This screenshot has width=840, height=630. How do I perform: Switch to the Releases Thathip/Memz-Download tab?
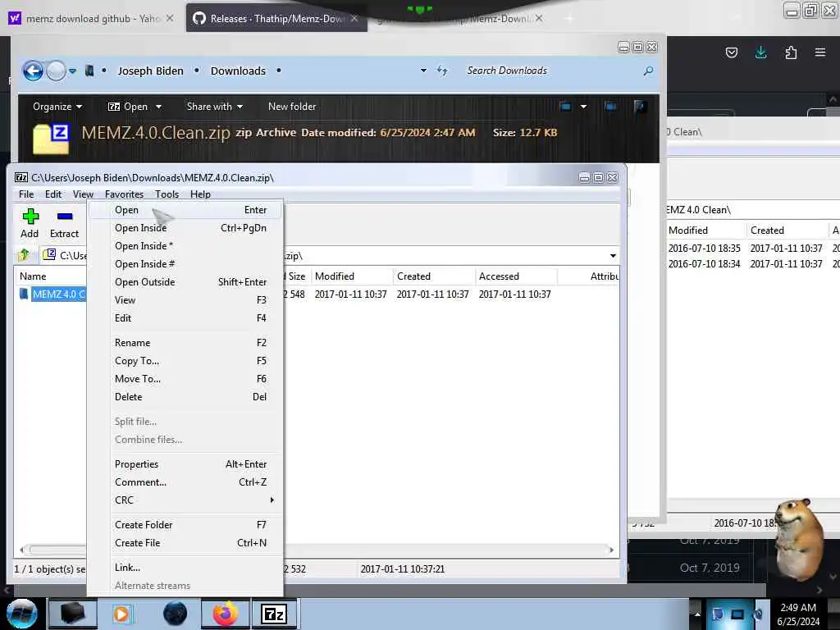click(276, 18)
